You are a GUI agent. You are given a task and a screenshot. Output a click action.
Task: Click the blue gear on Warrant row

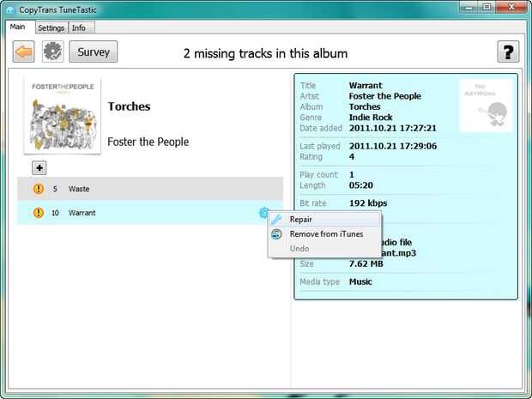click(x=263, y=213)
